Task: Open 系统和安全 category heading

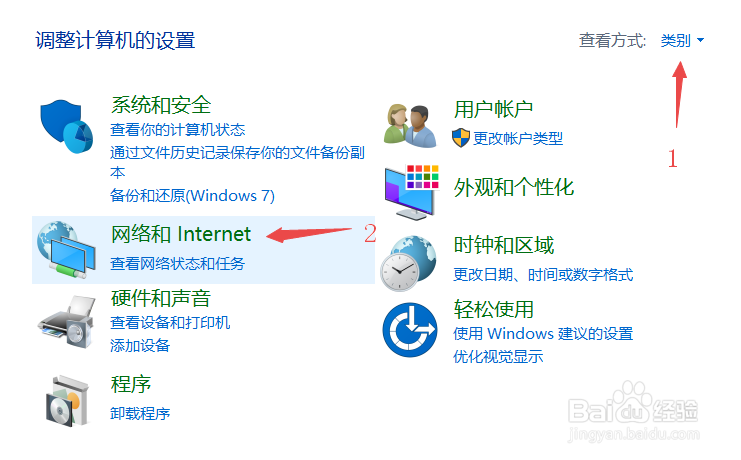Action: [x=161, y=104]
